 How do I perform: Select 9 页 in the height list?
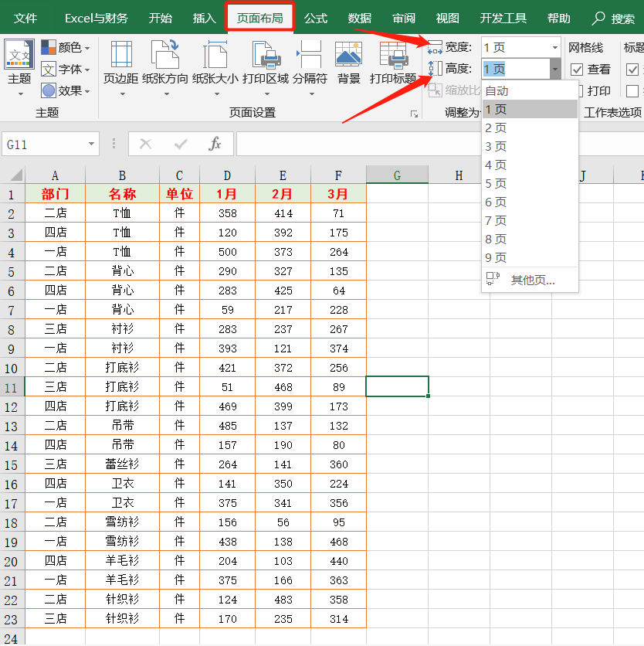coord(530,257)
